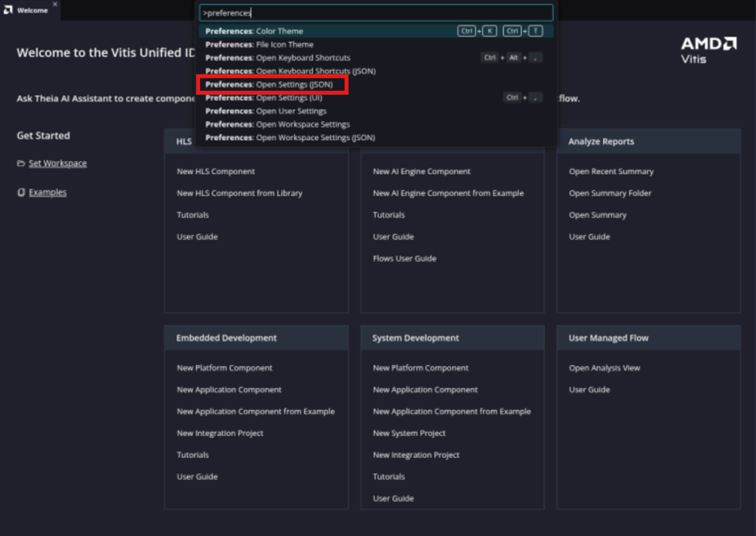The height and width of the screenshot is (536, 756).
Task: Open Tutorials in the HLS card
Action: (193, 215)
